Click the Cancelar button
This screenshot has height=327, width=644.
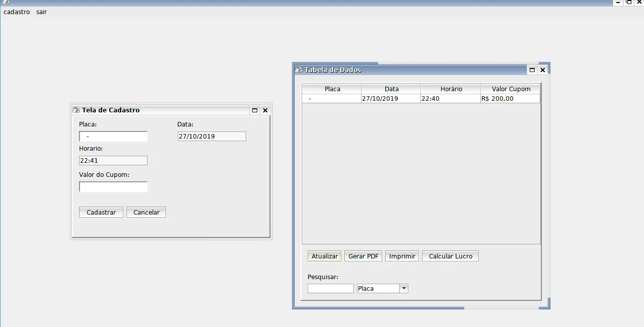pyautogui.click(x=146, y=212)
